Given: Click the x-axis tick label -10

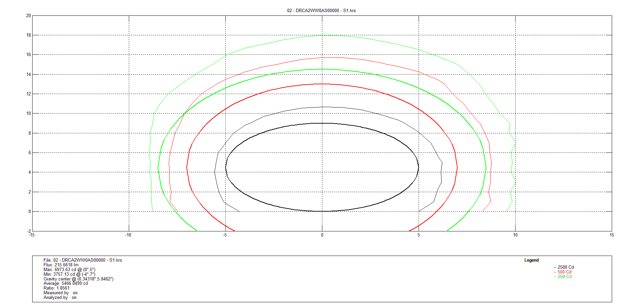Looking at the screenshot, I should (128, 235).
